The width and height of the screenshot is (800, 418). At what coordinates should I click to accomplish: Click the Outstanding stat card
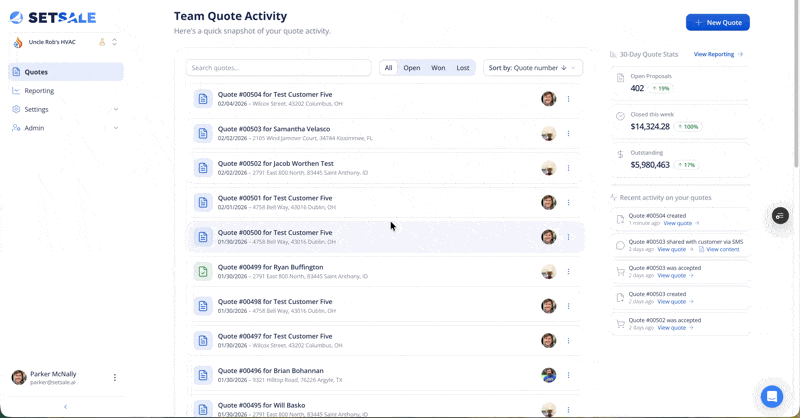click(x=680, y=159)
